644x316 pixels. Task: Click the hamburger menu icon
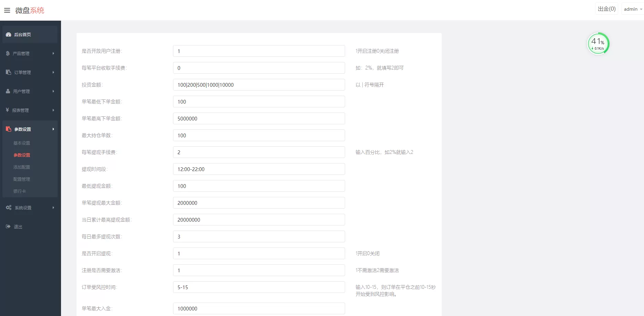point(7,10)
